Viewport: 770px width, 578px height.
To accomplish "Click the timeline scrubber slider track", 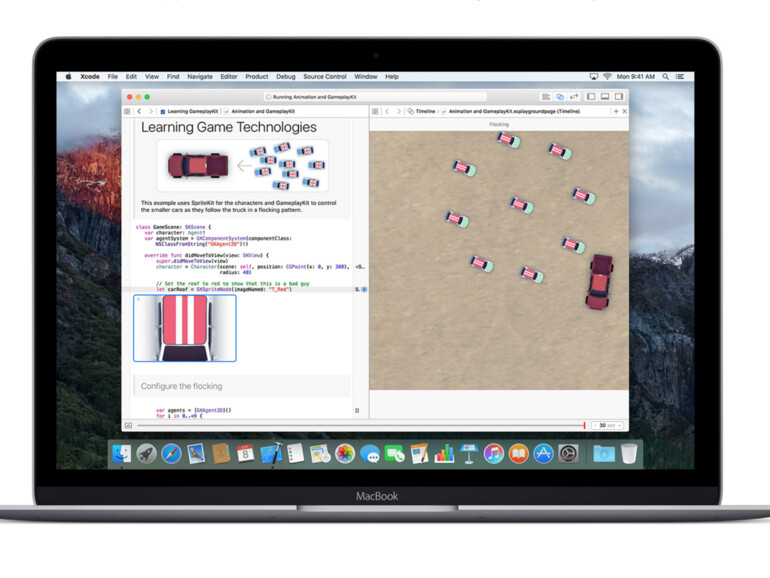I will [x=361, y=425].
